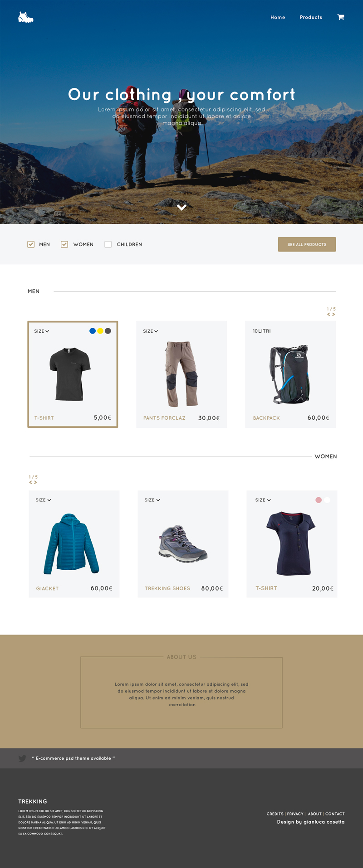Click the down chevron on hero image
The height and width of the screenshot is (868, 363).
pyautogui.click(x=181, y=207)
